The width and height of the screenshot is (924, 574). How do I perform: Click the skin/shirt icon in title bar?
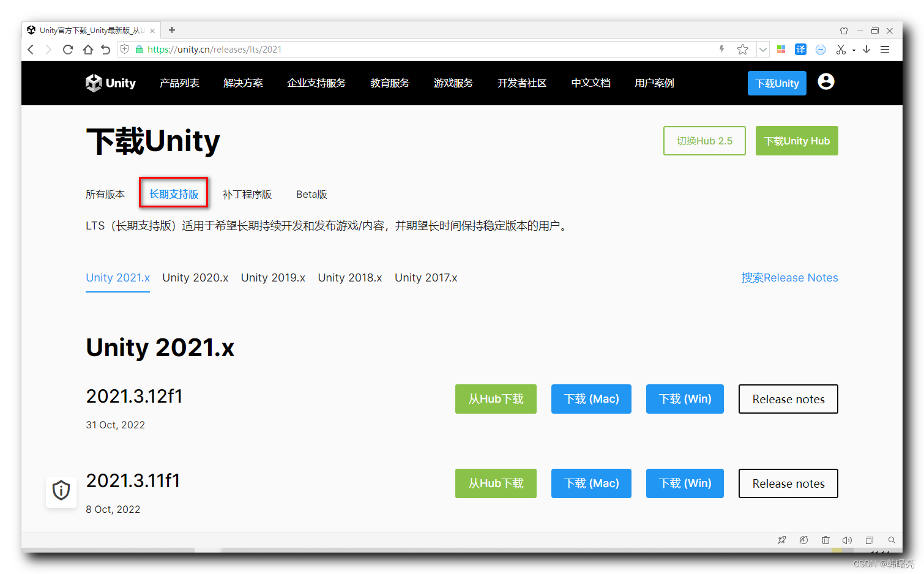pos(844,31)
